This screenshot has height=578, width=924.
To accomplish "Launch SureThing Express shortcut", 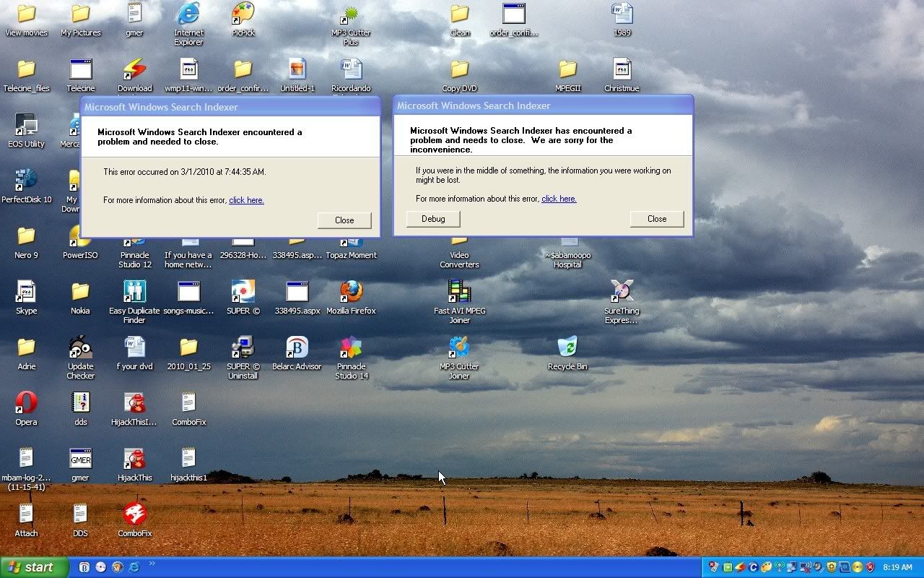I will [622, 301].
